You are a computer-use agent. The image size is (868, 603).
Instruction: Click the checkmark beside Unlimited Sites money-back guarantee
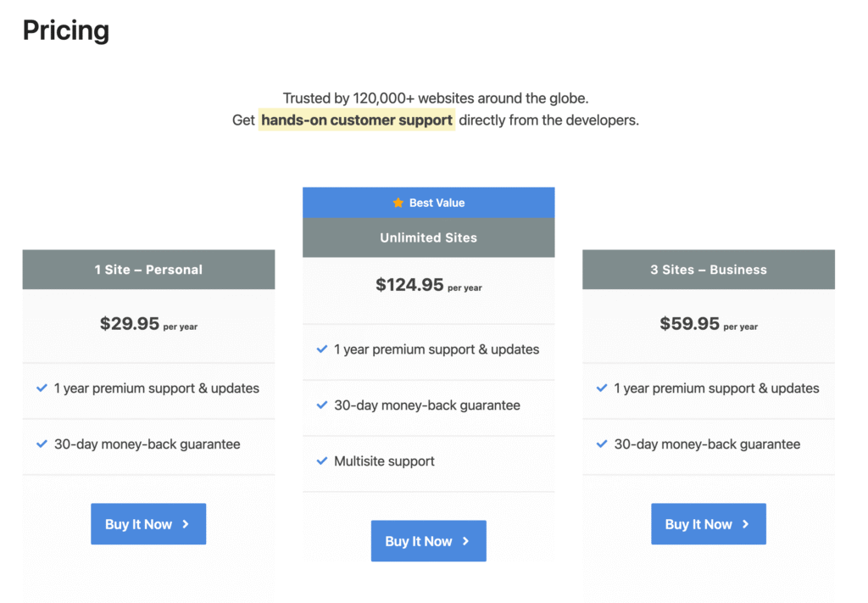(x=321, y=405)
